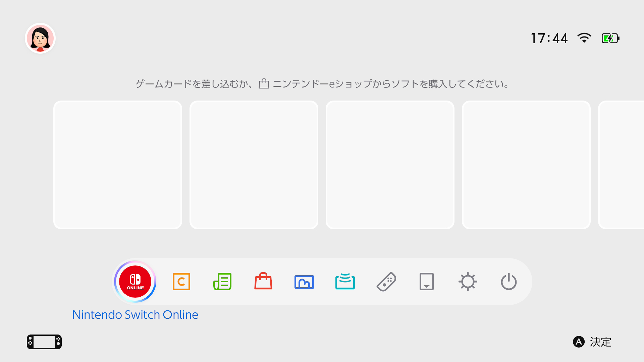Screen dimensions: 644x362
Task: Open the Controllers menu
Action: point(386,282)
